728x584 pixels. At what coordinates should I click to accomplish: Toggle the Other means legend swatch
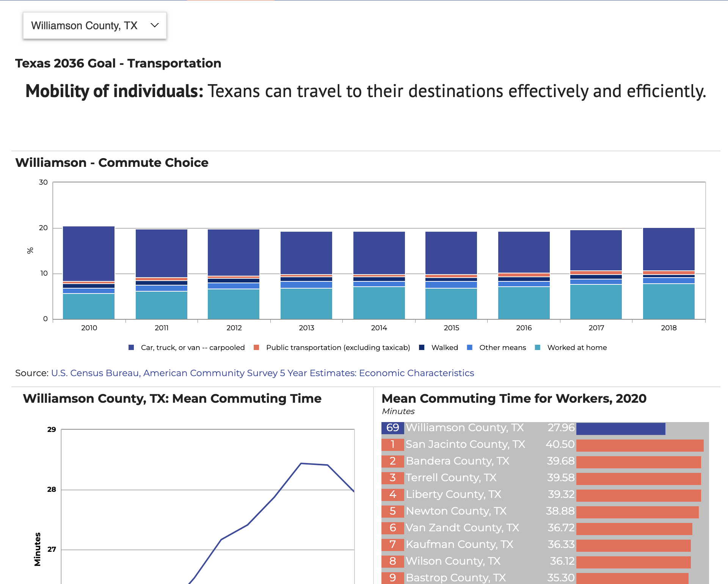pyautogui.click(x=469, y=347)
